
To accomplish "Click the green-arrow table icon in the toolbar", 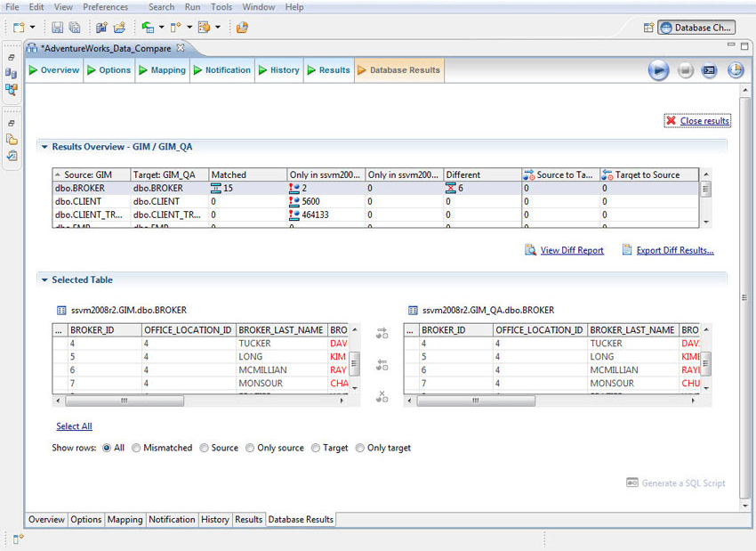I will point(148,28).
